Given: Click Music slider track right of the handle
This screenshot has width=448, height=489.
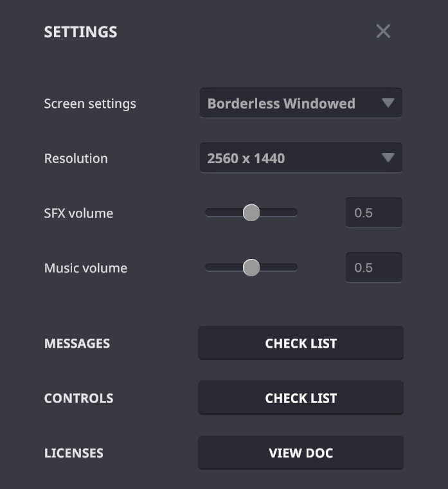Looking at the screenshot, I should pos(280,267).
